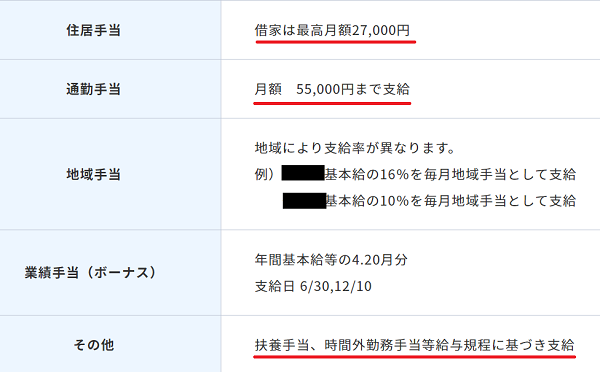Click the 例） marker in regional allowance
Viewport: 600px width, 372px height.
tap(265, 174)
